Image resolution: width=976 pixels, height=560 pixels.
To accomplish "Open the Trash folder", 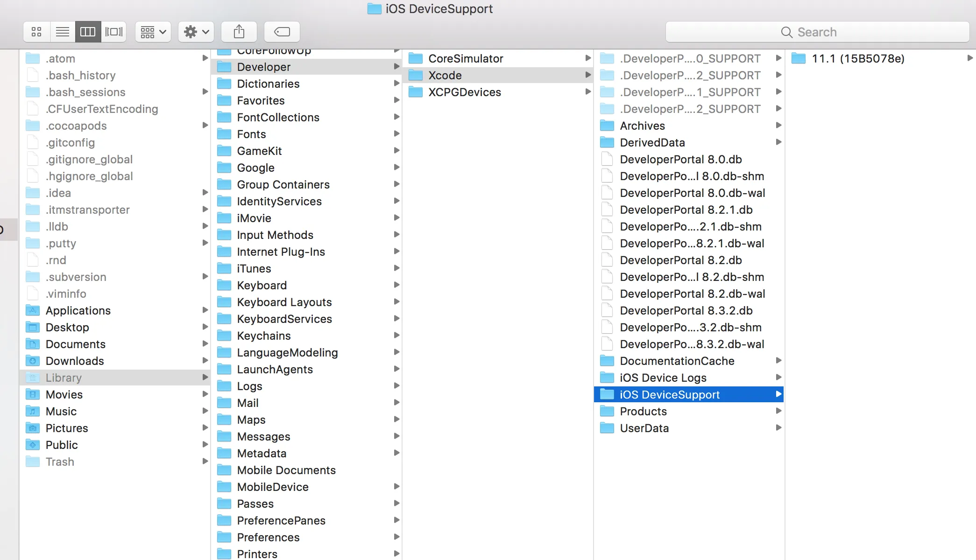I will coord(60,462).
